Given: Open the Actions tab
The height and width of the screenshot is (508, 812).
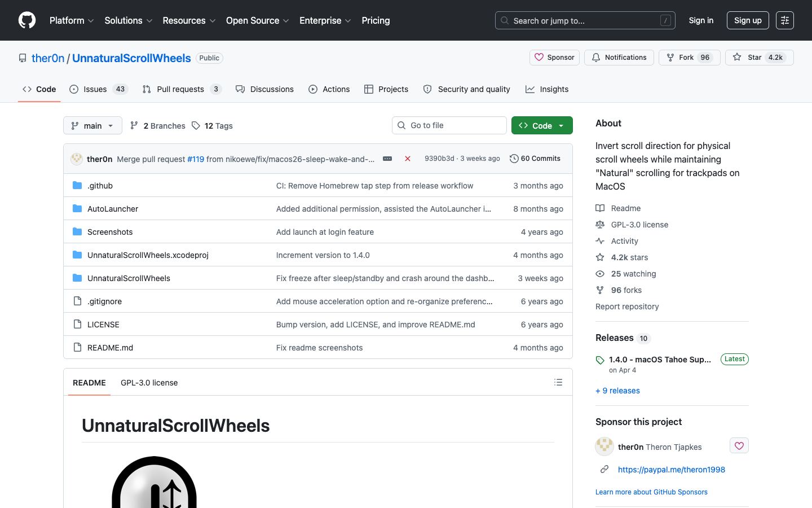Looking at the screenshot, I should 329,89.
